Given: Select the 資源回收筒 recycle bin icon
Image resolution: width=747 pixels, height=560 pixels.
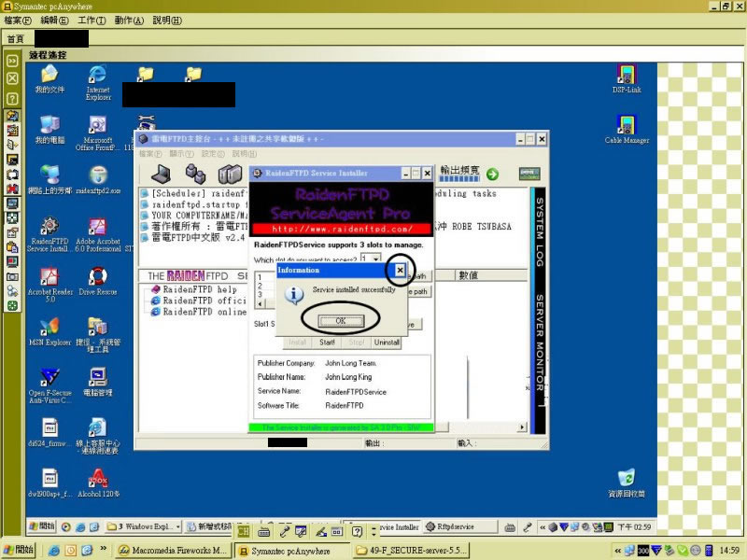Looking at the screenshot, I should (x=627, y=483).
